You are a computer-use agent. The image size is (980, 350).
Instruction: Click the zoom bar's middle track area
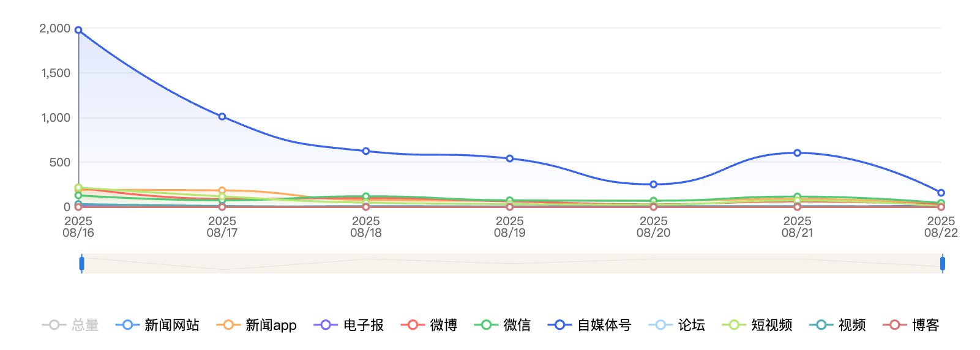coord(512,264)
